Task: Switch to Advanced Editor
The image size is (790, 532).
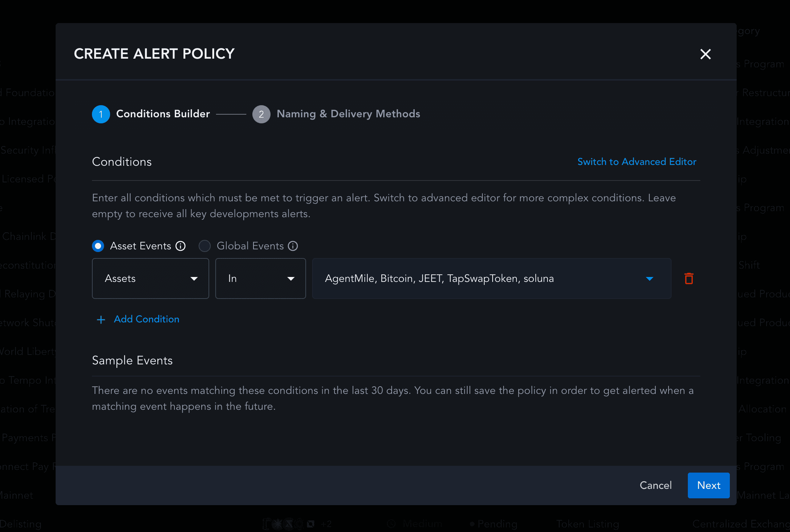Action: [636, 162]
